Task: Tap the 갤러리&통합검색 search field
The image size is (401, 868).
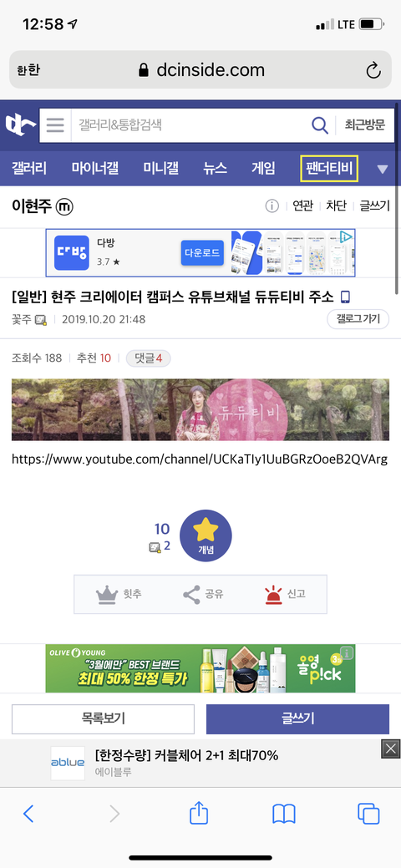Action: tap(188, 125)
